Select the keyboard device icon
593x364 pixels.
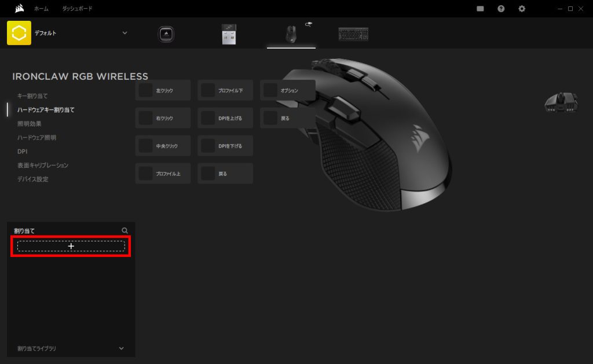[x=353, y=34]
